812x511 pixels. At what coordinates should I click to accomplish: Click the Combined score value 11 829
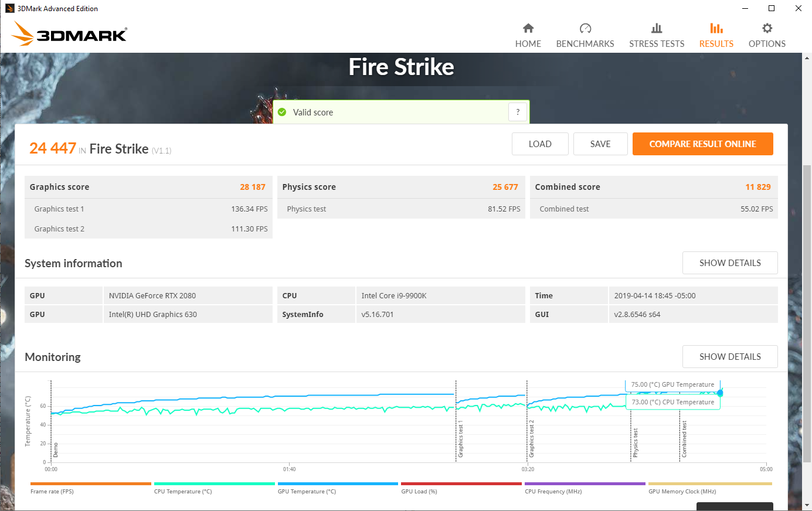pyautogui.click(x=758, y=187)
